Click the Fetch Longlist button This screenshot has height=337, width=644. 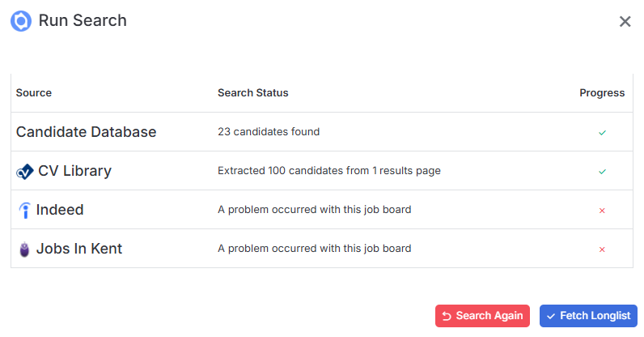click(588, 316)
